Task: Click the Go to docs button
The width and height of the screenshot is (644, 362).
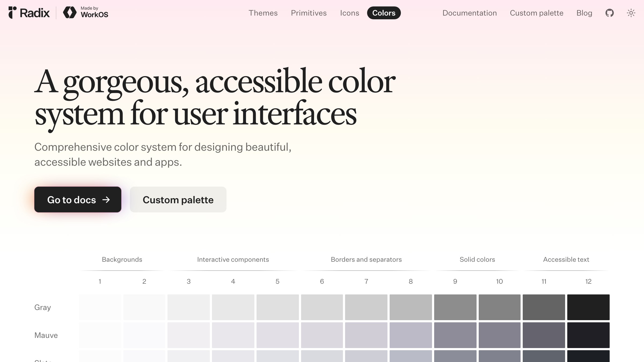Action: tap(78, 200)
